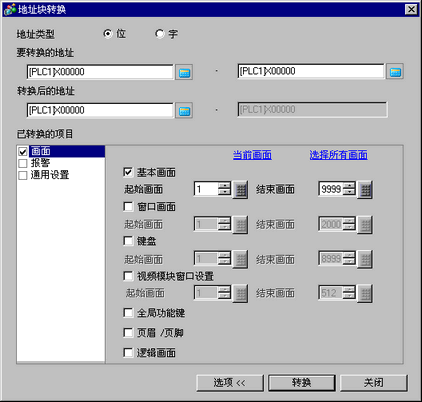Select 通用设置 in the converted items list

coord(50,175)
